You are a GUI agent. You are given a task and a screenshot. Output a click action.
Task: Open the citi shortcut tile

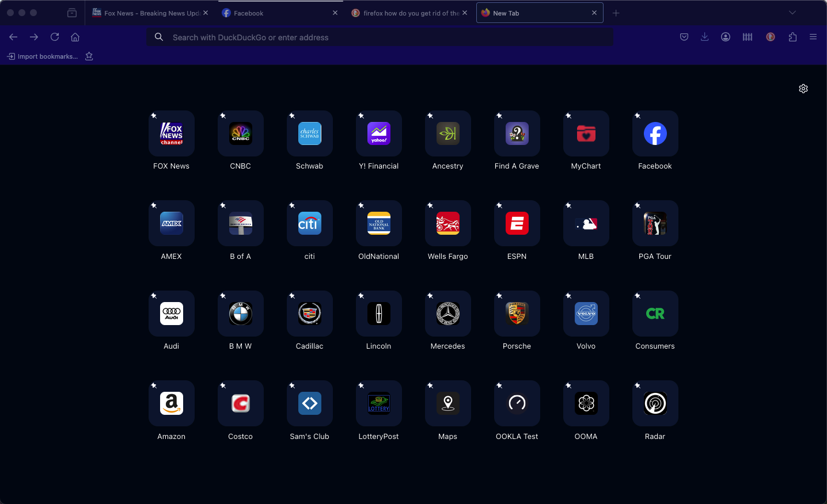[x=310, y=223]
